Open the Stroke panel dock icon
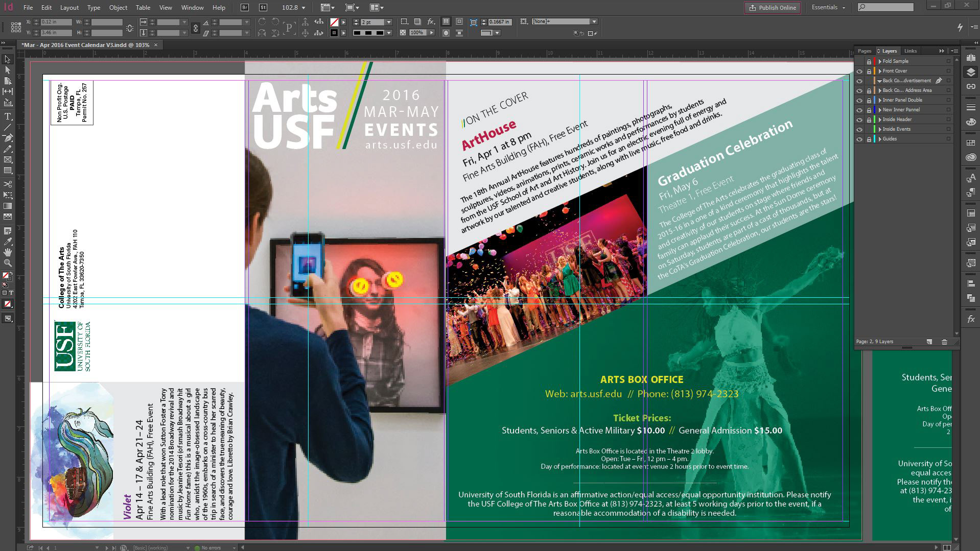The width and height of the screenshot is (980, 551). [971, 108]
